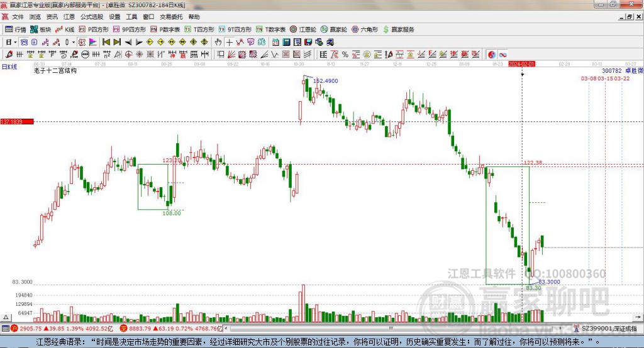
Task: Select the red pencil drawing tool
Action: click(9, 54)
